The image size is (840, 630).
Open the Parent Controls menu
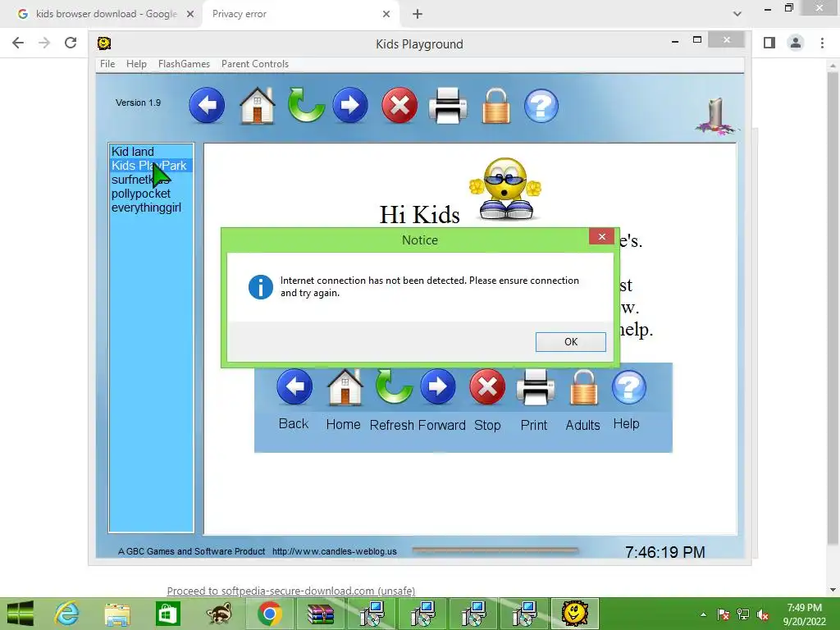[255, 64]
